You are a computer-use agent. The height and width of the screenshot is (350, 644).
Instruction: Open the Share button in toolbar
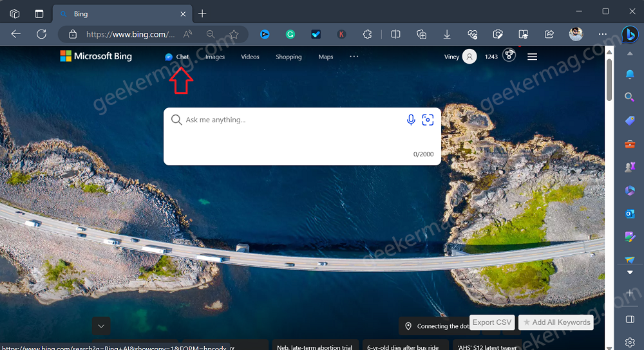[549, 35]
